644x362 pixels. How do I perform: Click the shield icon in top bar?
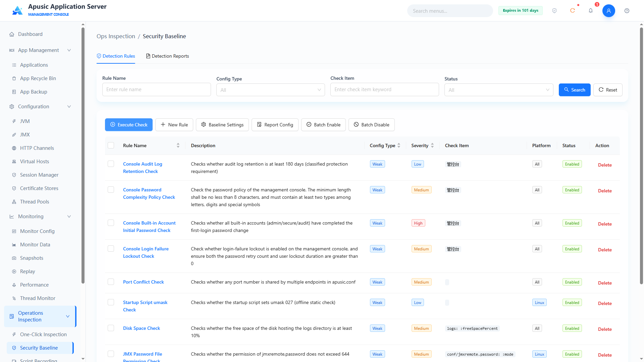pos(554,11)
